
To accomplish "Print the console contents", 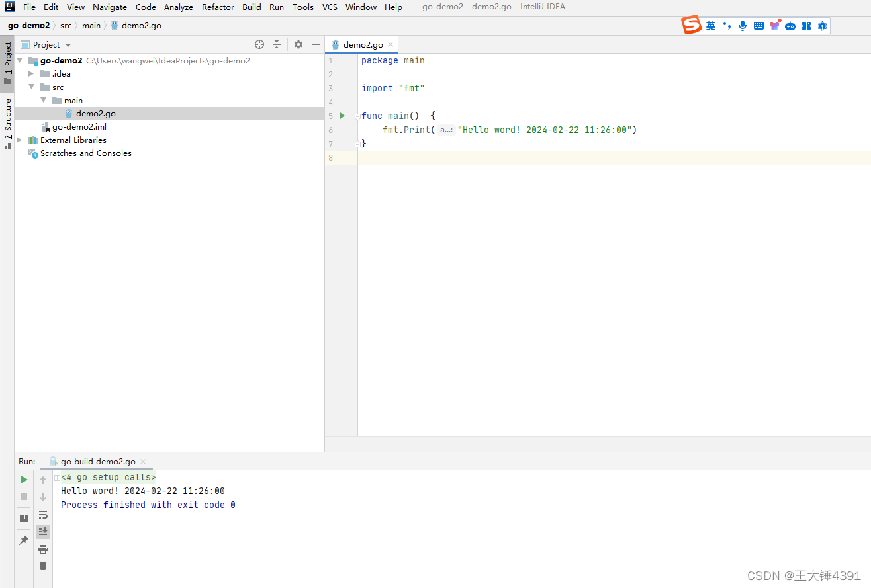I will click(43, 549).
